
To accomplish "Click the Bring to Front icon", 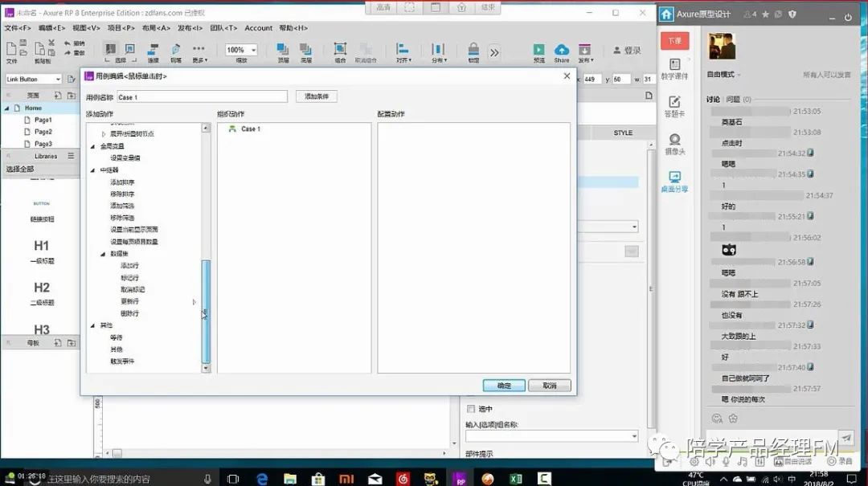I will 283,49.
